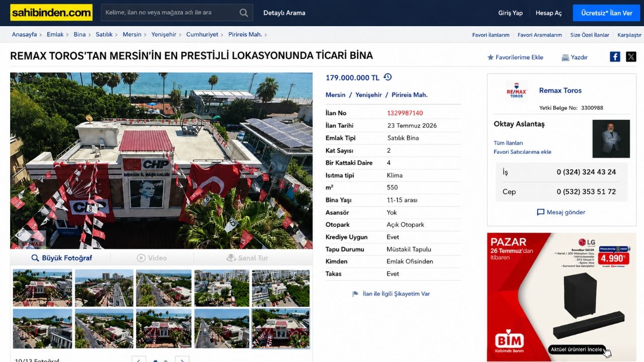The width and height of the screenshot is (644, 362).
Task: Open Remax Toros store name link
Action: coord(560,90)
